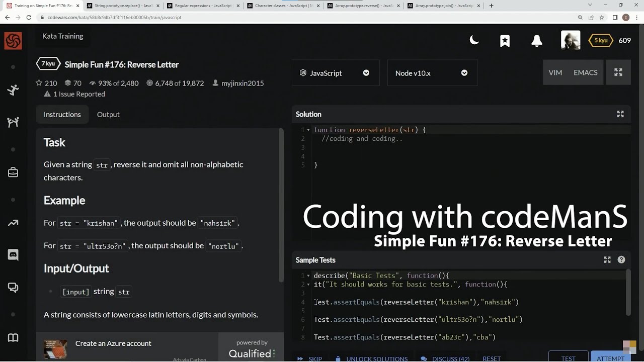Share this page from address bar
The height and width of the screenshot is (362, 644).
(591, 17)
